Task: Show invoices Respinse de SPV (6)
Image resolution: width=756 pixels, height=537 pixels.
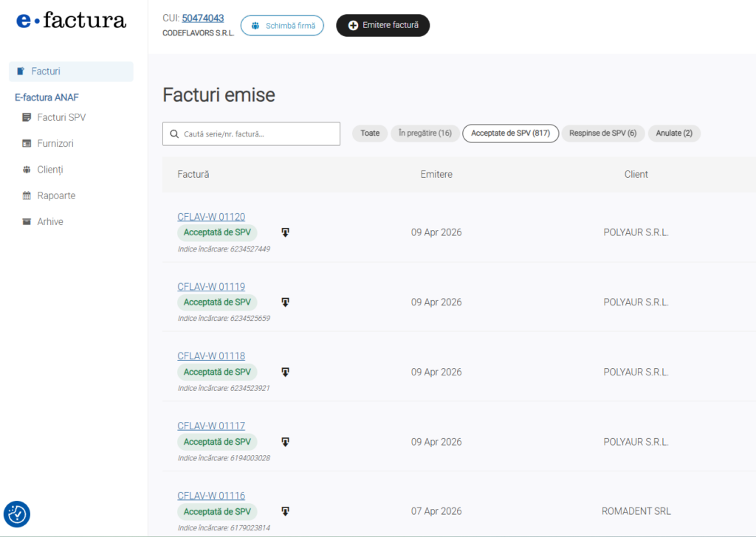Action: click(x=602, y=134)
